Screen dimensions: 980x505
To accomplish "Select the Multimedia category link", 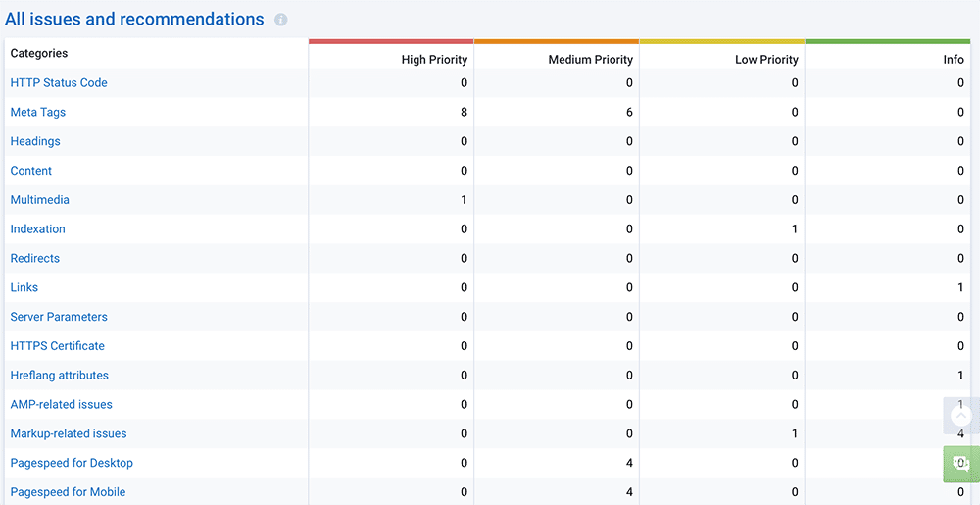I will point(40,200).
